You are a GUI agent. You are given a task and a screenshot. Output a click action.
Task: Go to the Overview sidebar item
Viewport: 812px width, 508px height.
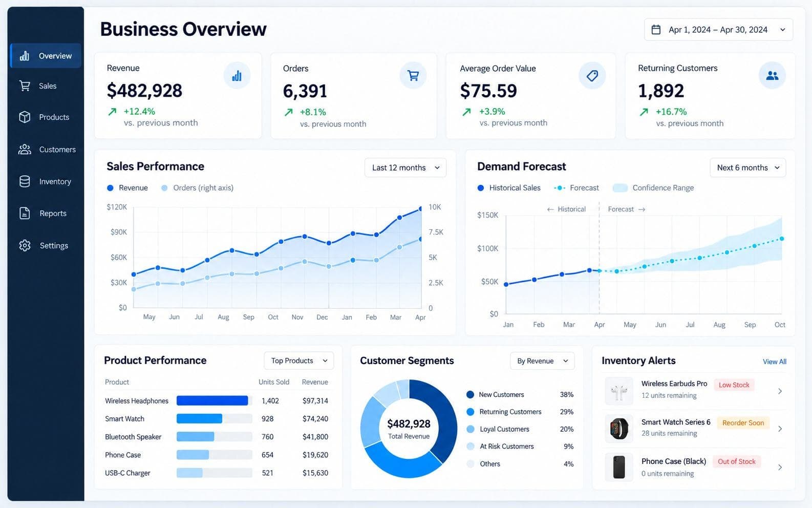pos(46,56)
